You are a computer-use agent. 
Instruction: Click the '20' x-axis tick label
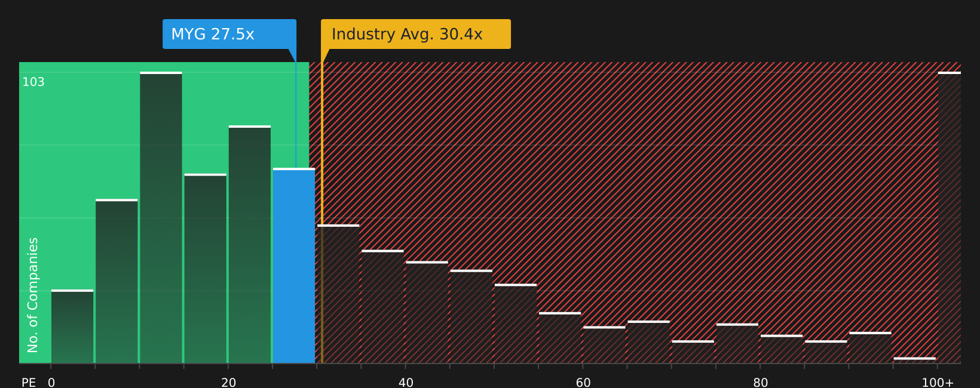[229, 383]
